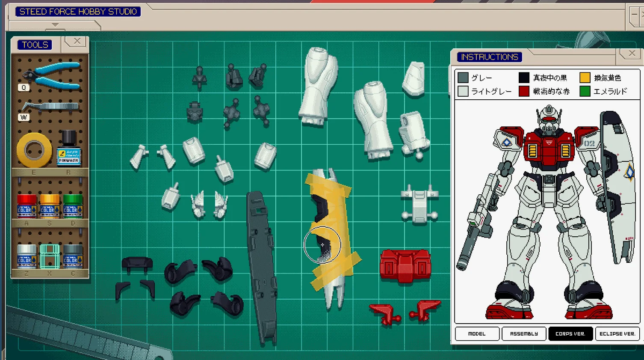Switch to the MODEL tab
This screenshot has width=644, height=360.
pyautogui.click(x=477, y=333)
